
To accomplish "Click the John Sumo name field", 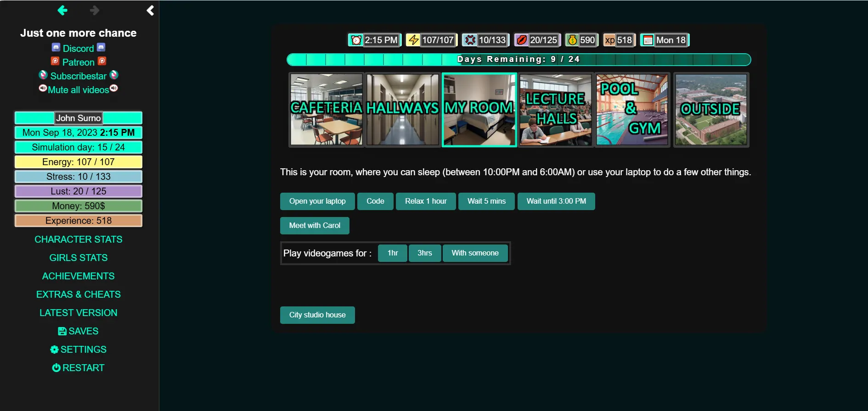I will [x=79, y=118].
